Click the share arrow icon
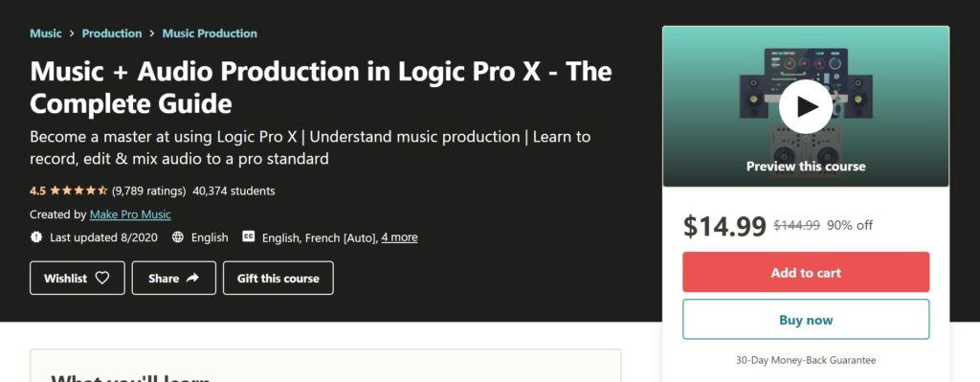 pos(192,278)
